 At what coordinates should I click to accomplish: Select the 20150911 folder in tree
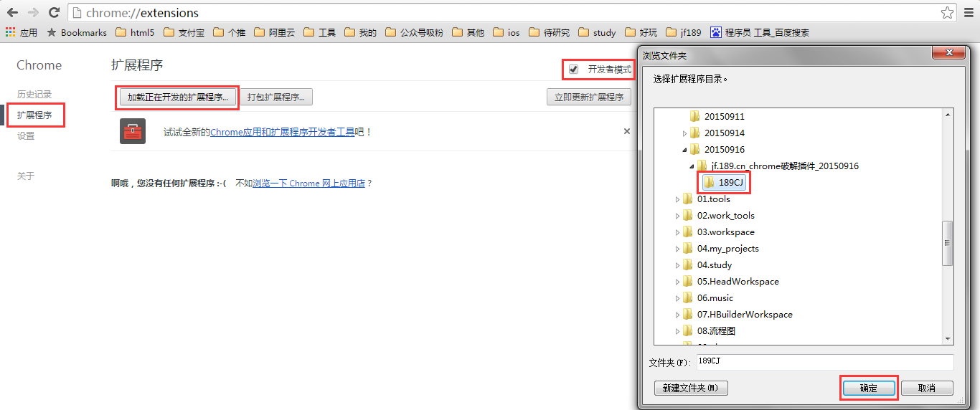[x=717, y=117]
